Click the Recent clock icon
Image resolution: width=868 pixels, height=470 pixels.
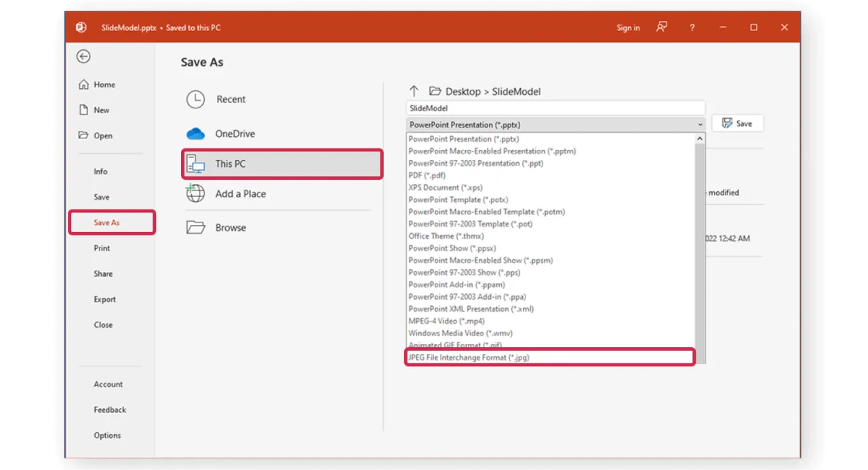[195, 100]
